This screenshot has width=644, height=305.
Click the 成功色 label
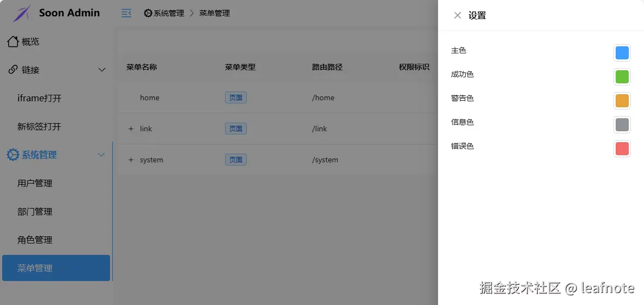click(463, 75)
